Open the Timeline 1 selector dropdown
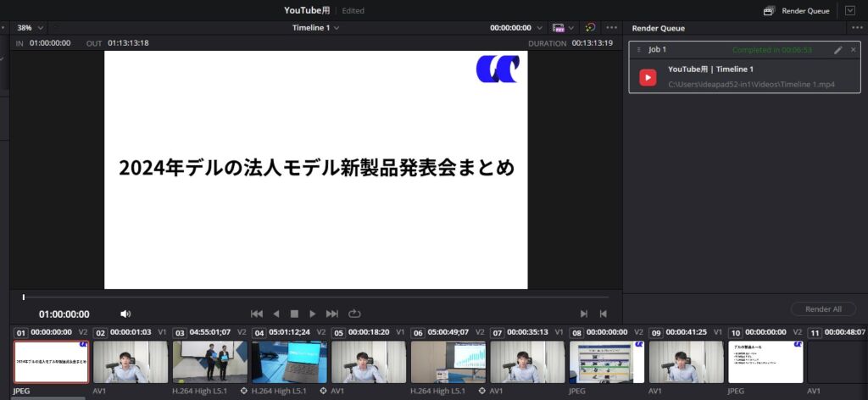 point(316,28)
